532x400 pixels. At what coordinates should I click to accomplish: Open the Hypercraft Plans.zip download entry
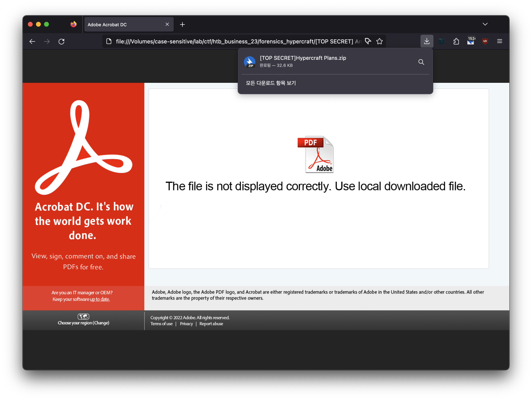(x=303, y=61)
